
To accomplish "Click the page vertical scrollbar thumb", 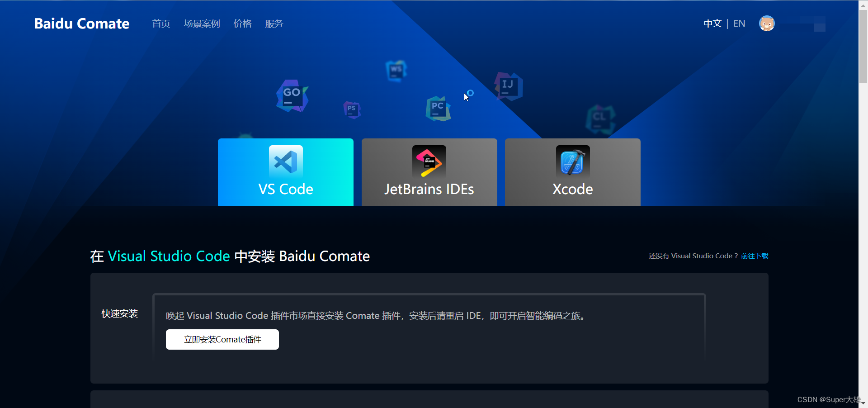I will pyautogui.click(x=863, y=47).
